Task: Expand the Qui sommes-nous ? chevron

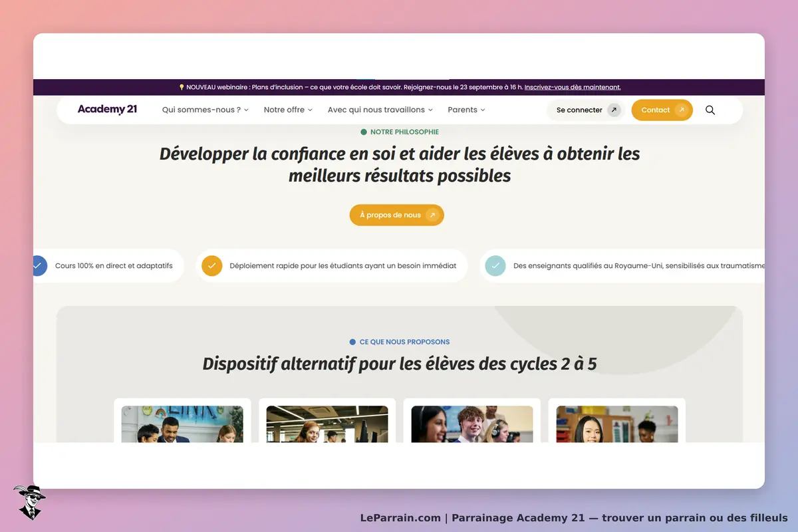Action: pyautogui.click(x=246, y=110)
